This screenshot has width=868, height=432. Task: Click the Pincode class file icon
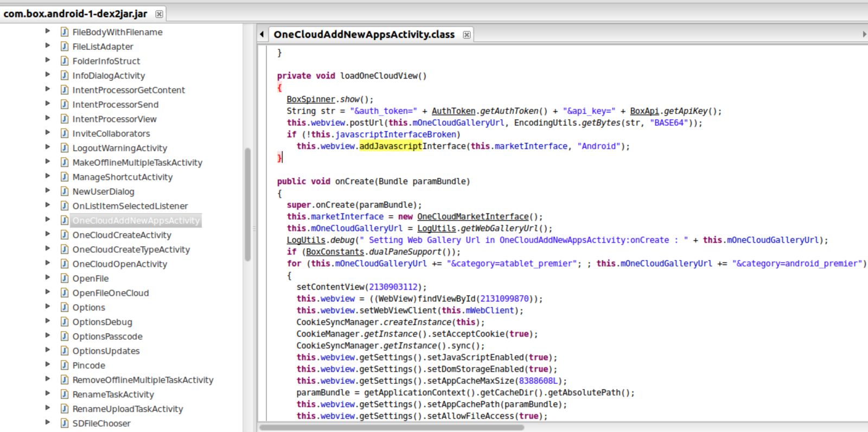pos(65,365)
